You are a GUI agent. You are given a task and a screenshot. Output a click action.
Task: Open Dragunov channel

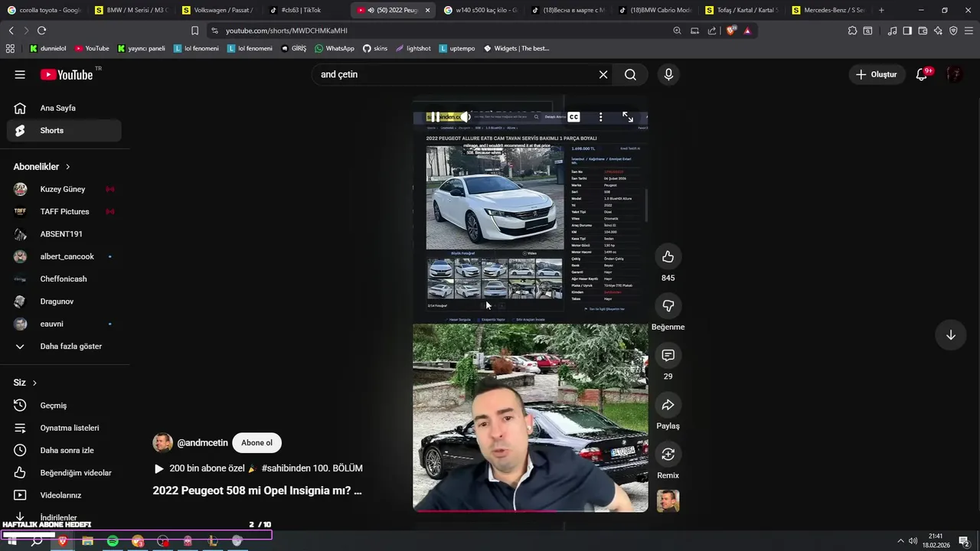point(64,302)
